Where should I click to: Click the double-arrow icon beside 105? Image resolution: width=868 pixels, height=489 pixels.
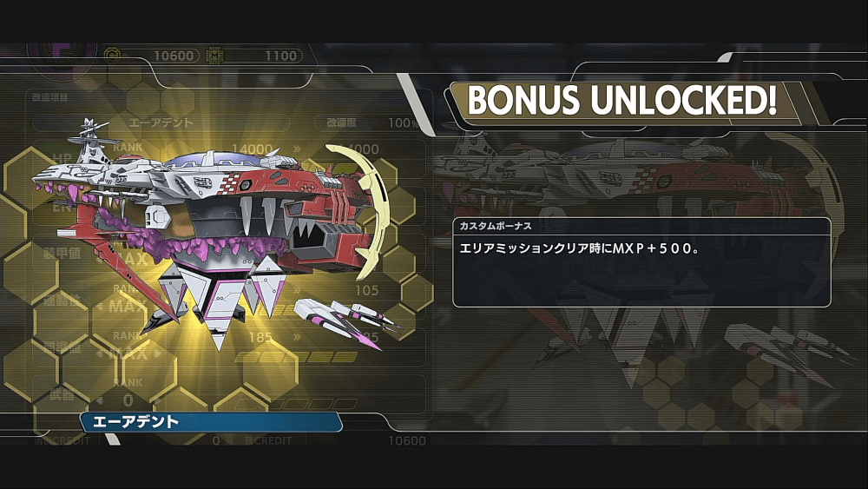pos(297,290)
